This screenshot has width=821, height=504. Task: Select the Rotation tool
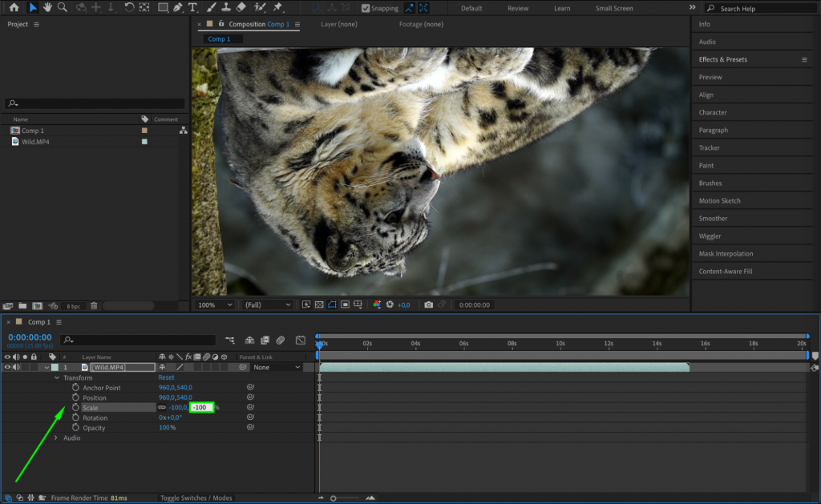[x=129, y=8]
